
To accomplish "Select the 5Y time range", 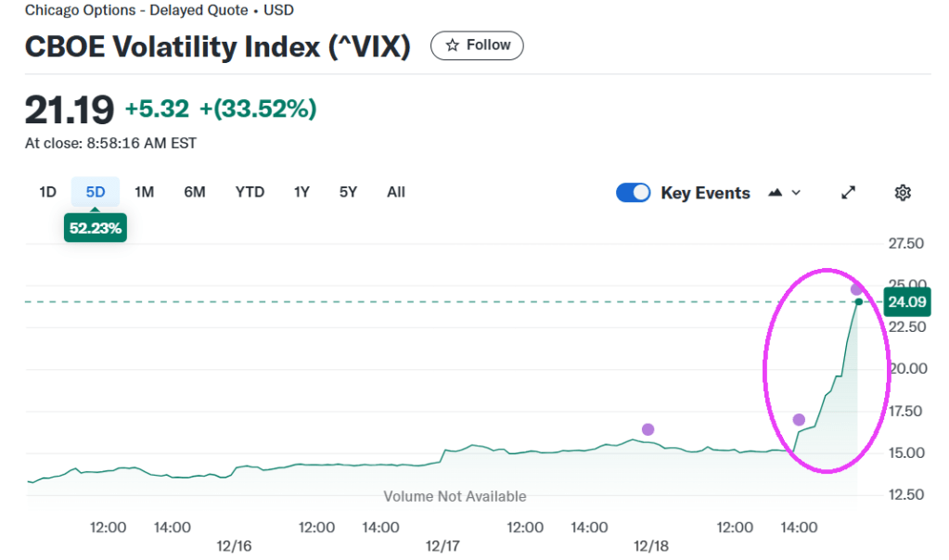I will click(348, 192).
